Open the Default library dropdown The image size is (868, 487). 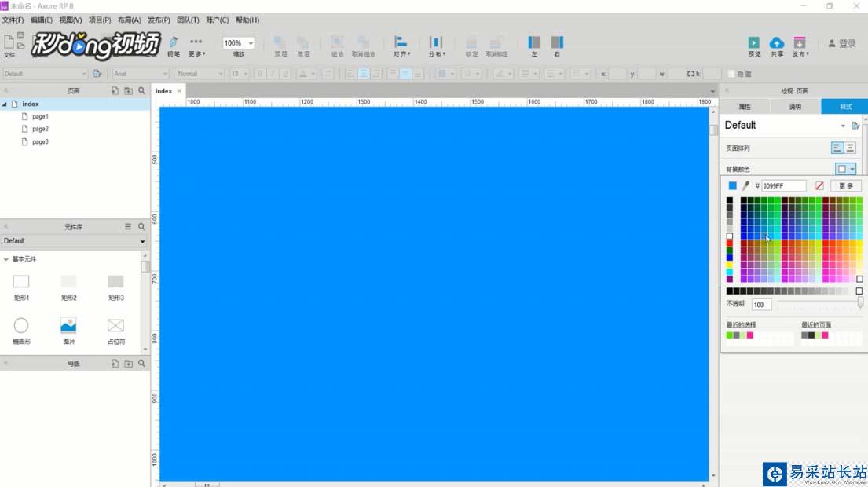click(74, 241)
